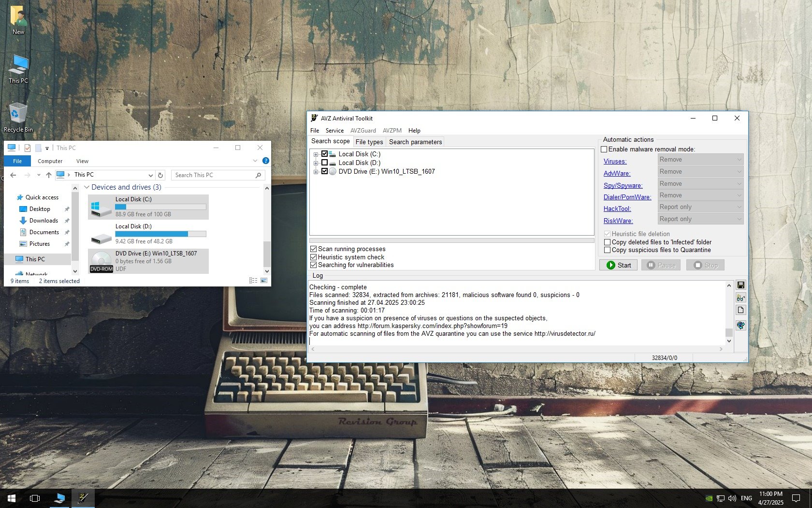This screenshot has width=812, height=508.
Task: Expand the Local Disk (C:) tree node
Action: pos(316,154)
